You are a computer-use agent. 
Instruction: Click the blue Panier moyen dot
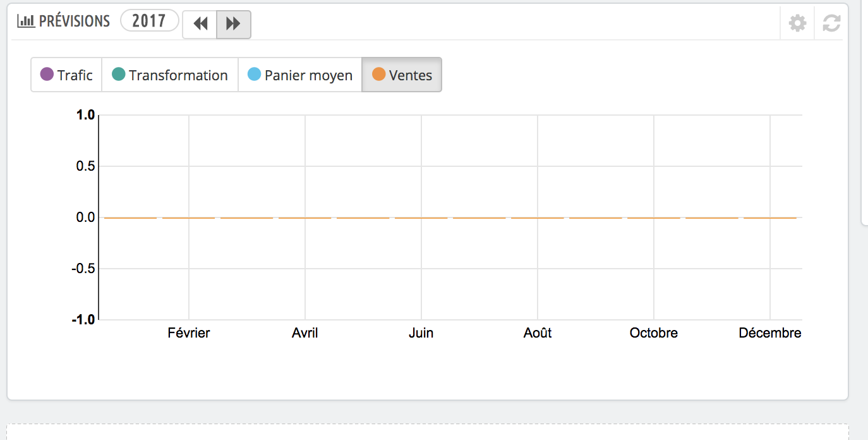click(x=254, y=75)
